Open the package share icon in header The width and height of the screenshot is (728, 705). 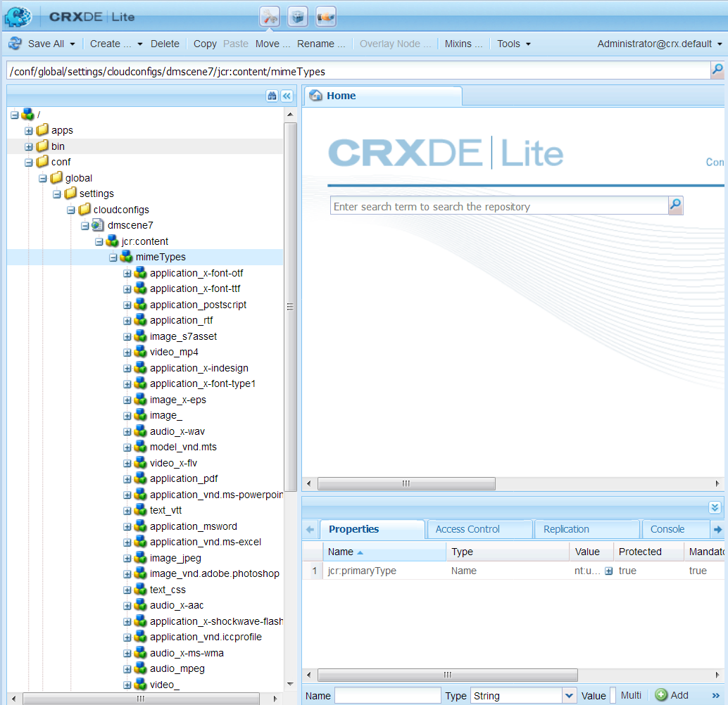pos(326,17)
